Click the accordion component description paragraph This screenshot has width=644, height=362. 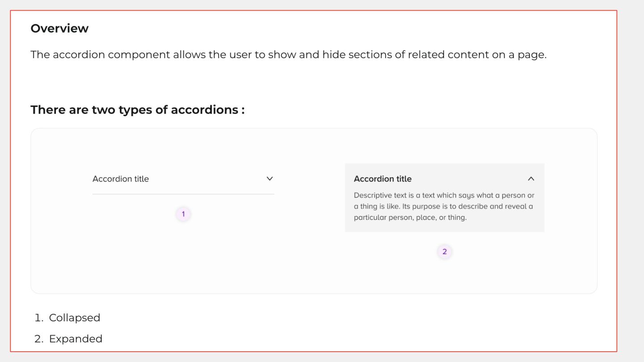288,55
